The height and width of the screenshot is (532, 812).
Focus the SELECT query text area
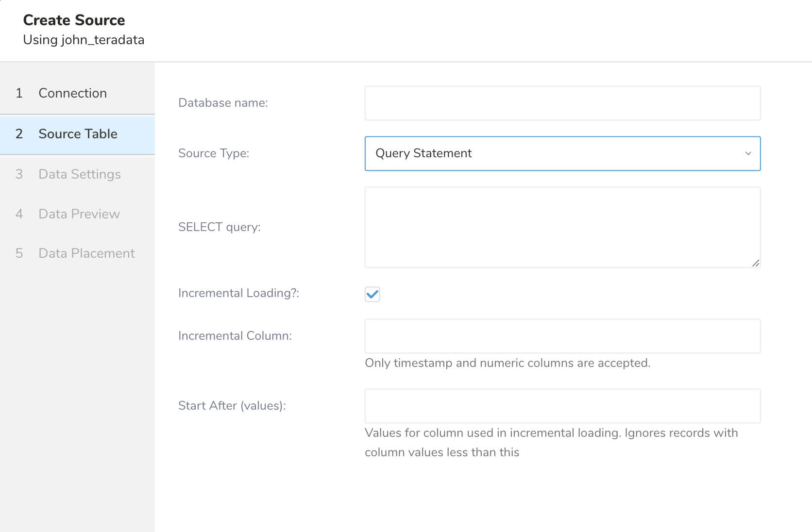point(562,227)
